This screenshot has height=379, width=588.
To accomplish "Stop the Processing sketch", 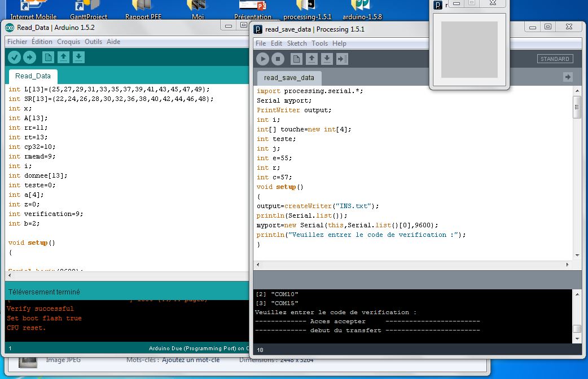I will tap(278, 59).
